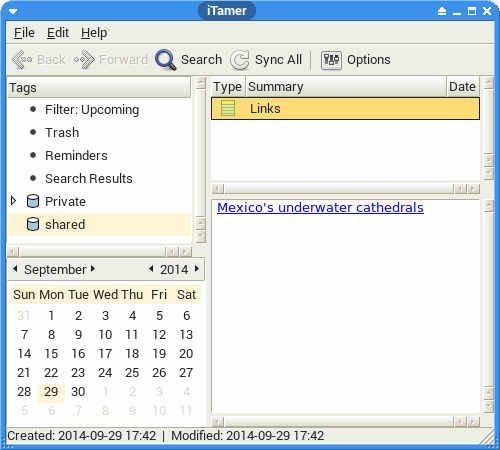Open the Help menu
Image resolution: width=500 pixels, height=450 pixels.
[94, 33]
